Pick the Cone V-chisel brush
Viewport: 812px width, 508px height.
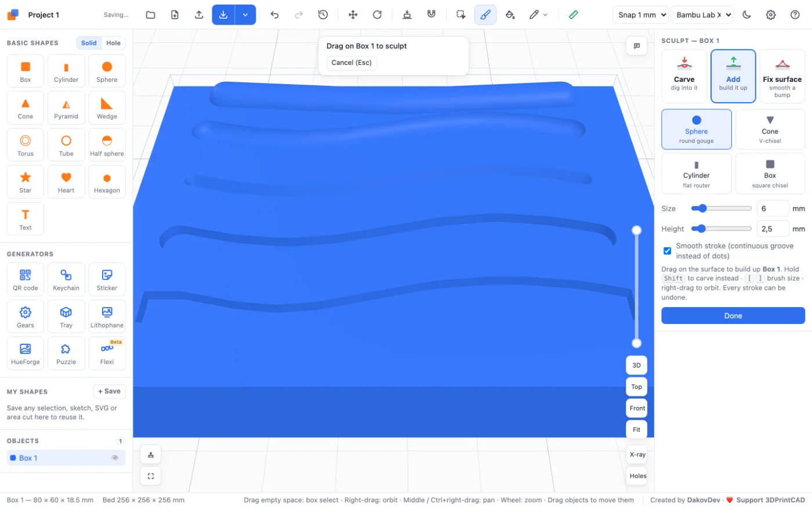tap(770, 129)
